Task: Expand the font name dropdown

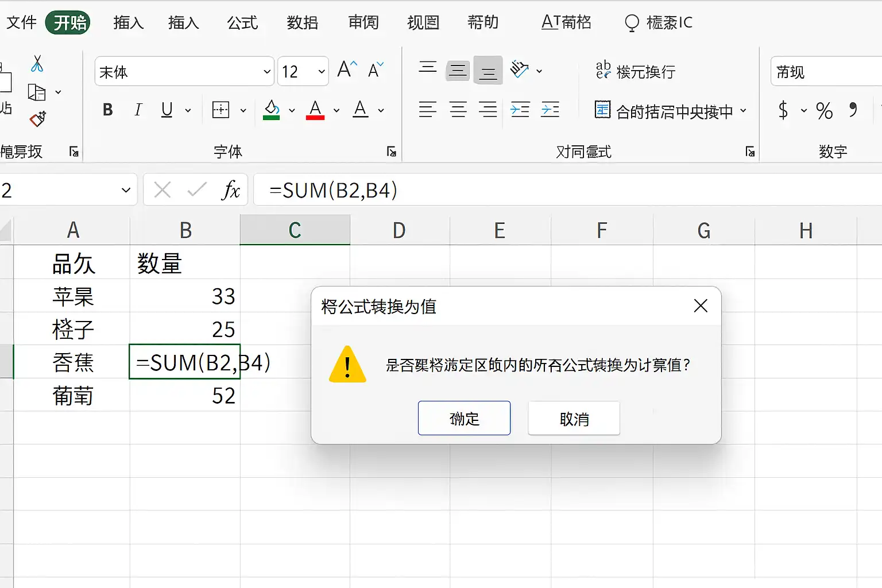Action: (266, 72)
